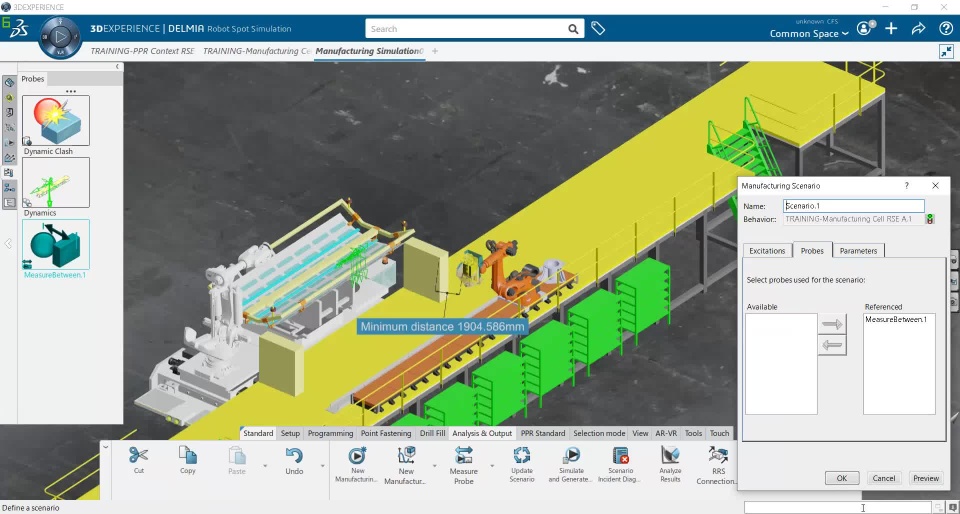The image size is (960, 514).
Task: Expand the Measure Probe dropdown arrow
Action: [491, 466]
